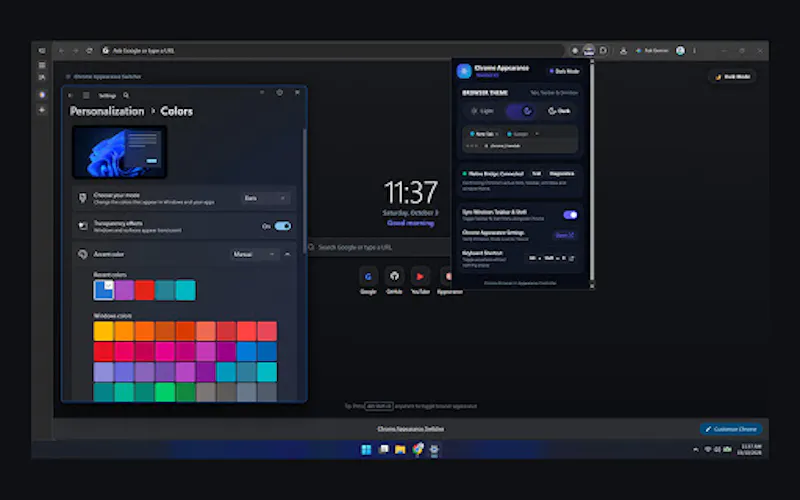This screenshot has width=800, height=500.
Task: Click the Diagnostics button in Native Bridge card
Action: (x=562, y=173)
